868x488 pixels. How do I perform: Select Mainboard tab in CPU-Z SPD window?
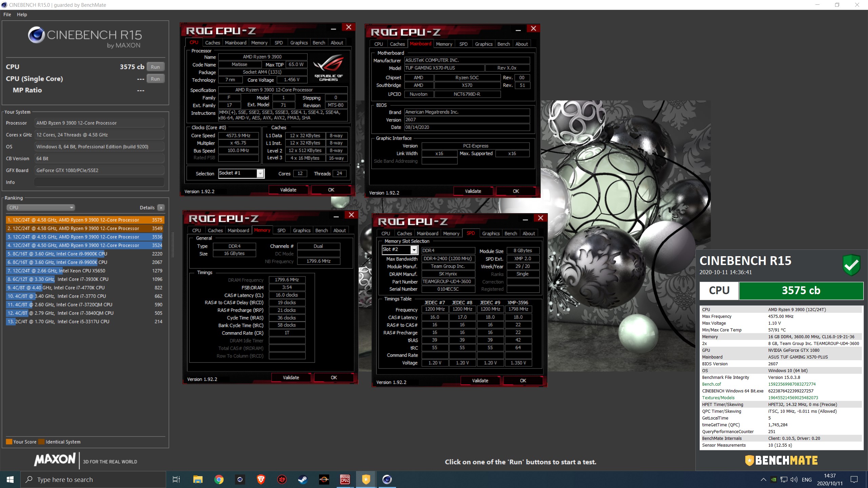(x=428, y=233)
